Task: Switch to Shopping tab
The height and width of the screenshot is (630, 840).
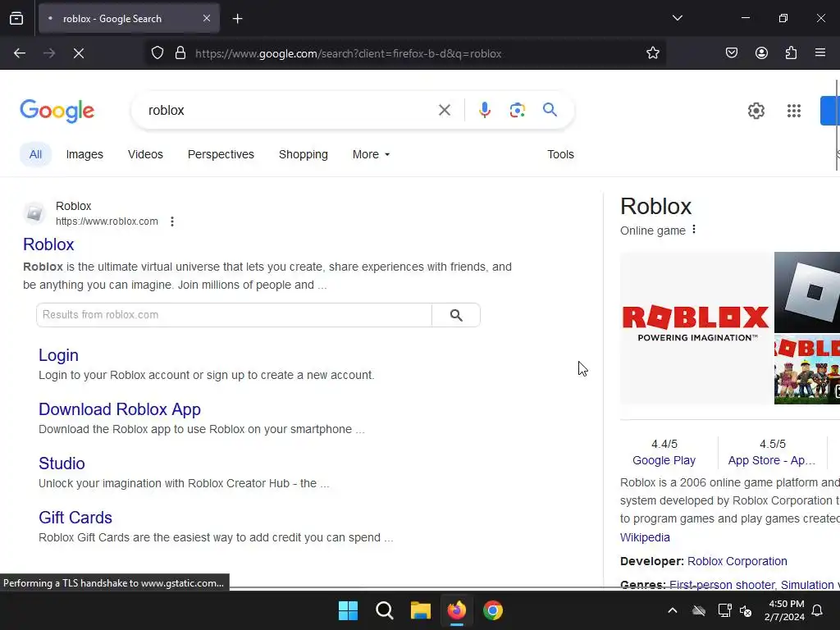Action: [x=304, y=154]
